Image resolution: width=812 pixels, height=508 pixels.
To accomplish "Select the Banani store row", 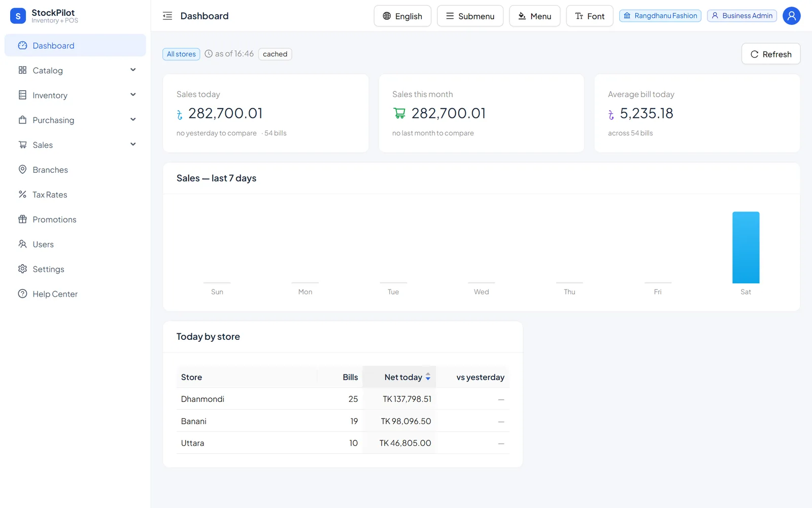I will (343, 421).
